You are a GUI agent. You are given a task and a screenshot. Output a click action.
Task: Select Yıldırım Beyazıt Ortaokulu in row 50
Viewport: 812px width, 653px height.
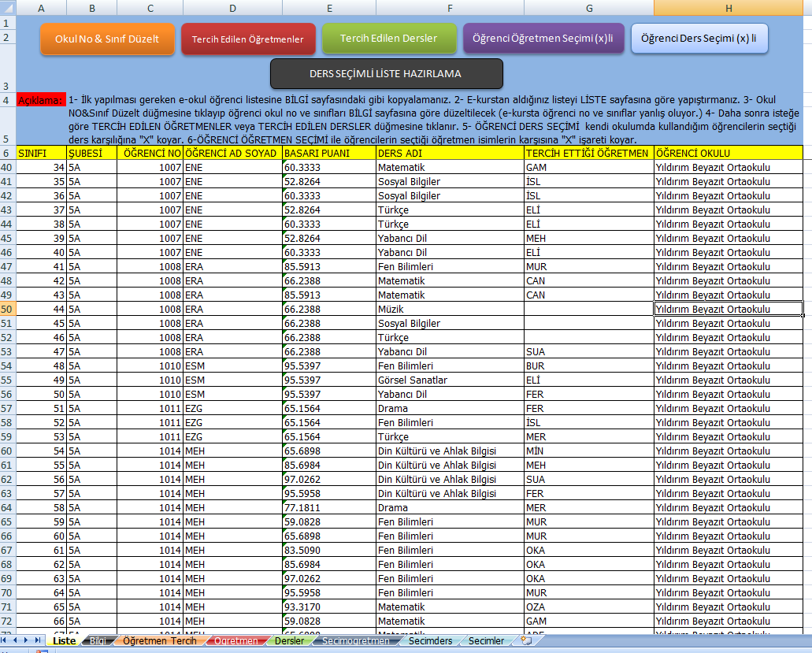click(729, 309)
